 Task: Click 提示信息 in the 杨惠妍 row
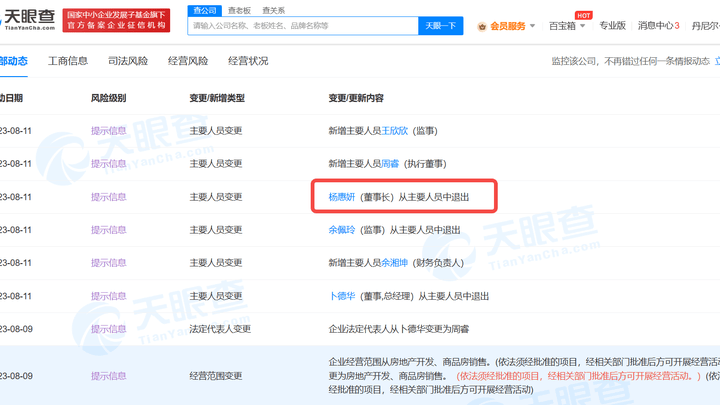(108, 197)
